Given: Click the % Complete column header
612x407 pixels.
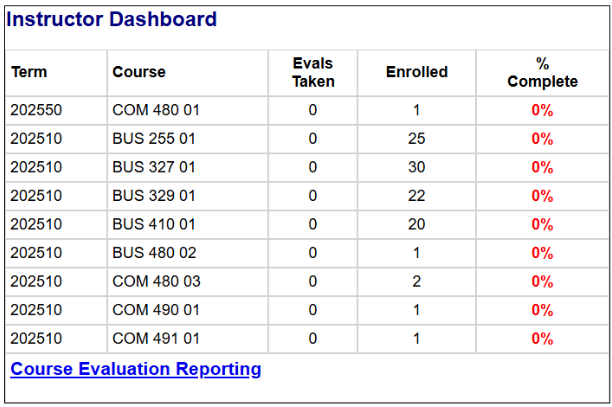Looking at the screenshot, I should 542,72.
